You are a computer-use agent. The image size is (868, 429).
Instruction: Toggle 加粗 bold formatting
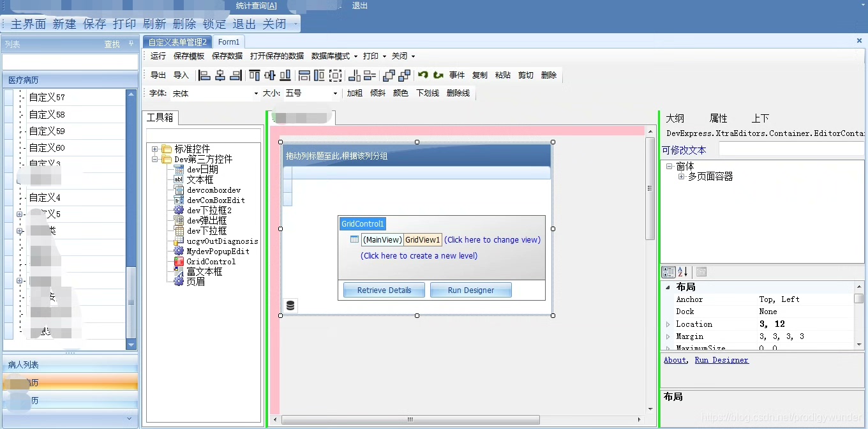(x=355, y=93)
